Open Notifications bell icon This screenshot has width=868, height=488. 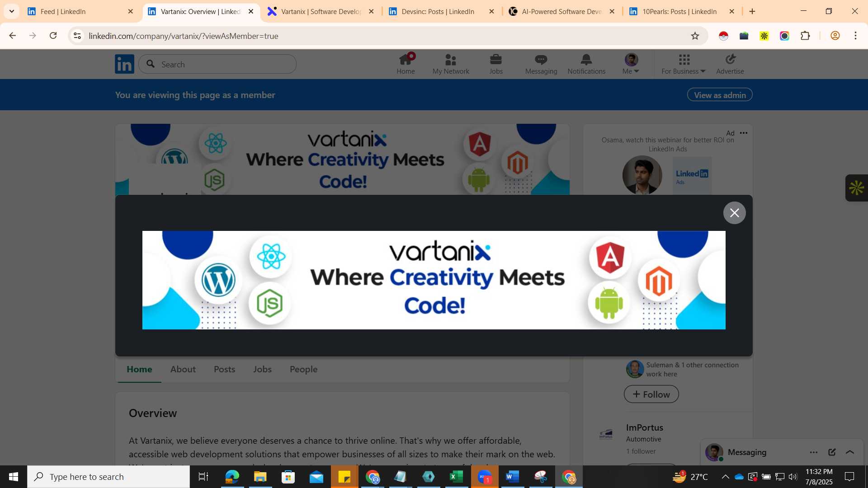point(586,64)
